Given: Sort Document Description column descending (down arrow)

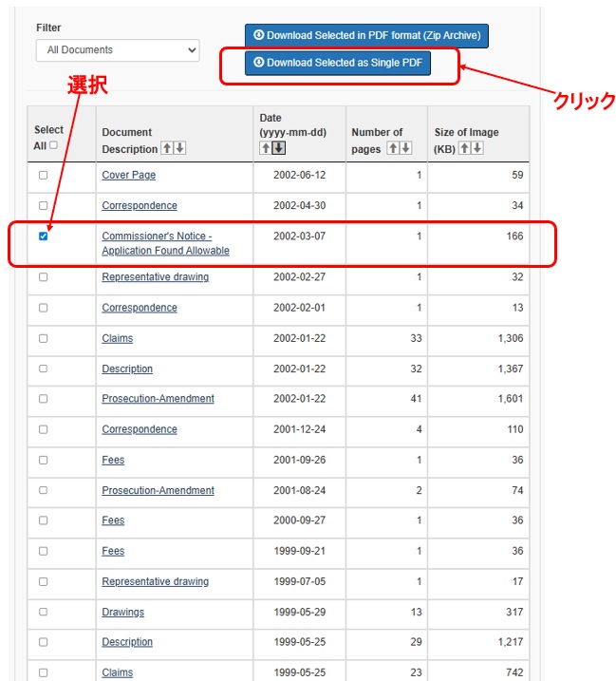Looking at the screenshot, I should click(x=179, y=148).
